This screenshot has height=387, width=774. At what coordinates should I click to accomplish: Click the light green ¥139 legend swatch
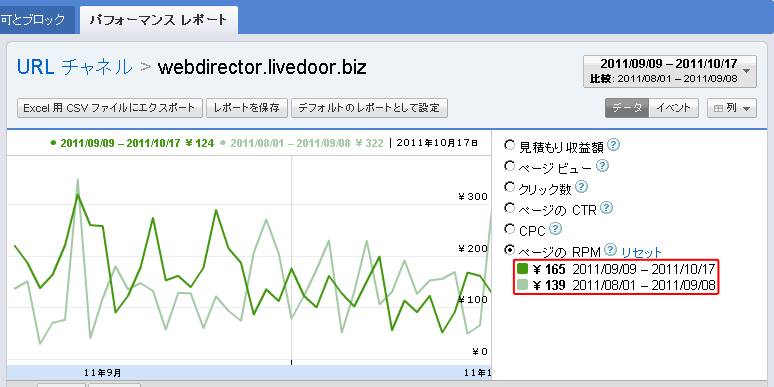[x=523, y=285]
